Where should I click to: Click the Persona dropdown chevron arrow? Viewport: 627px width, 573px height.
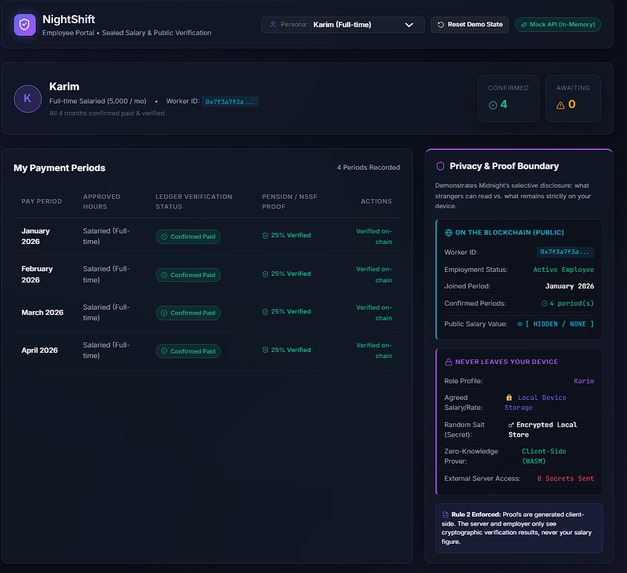(x=409, y=25)
